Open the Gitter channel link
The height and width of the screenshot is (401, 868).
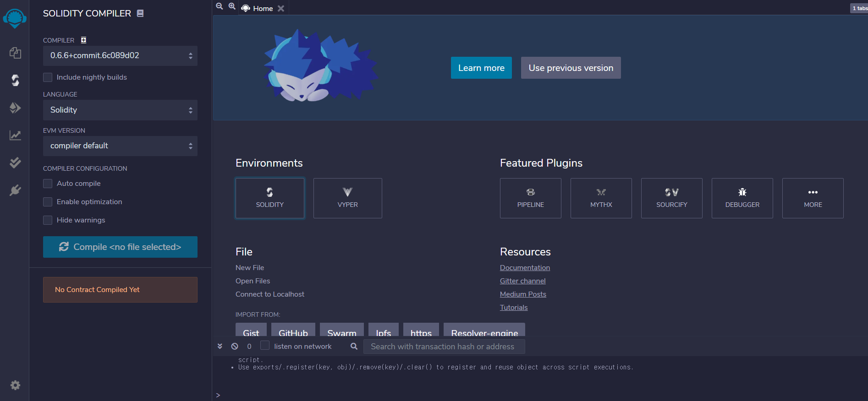(x=523, y=281)
